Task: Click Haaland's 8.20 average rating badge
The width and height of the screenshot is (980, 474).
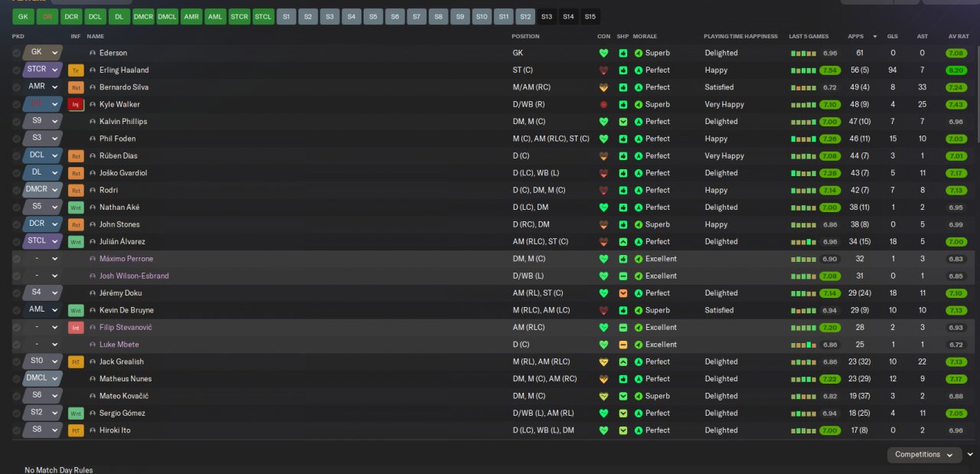Action: click(956, 70)
